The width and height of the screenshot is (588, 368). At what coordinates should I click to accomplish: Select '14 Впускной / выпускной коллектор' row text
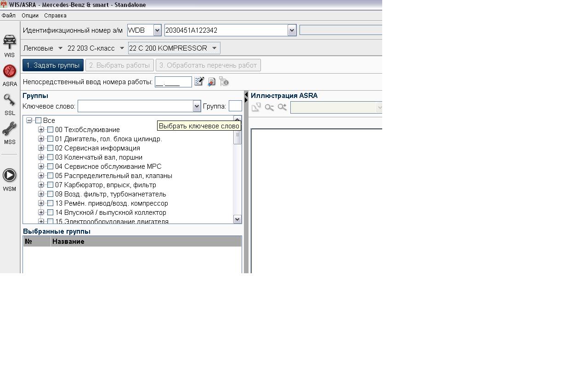click(111, 213)
